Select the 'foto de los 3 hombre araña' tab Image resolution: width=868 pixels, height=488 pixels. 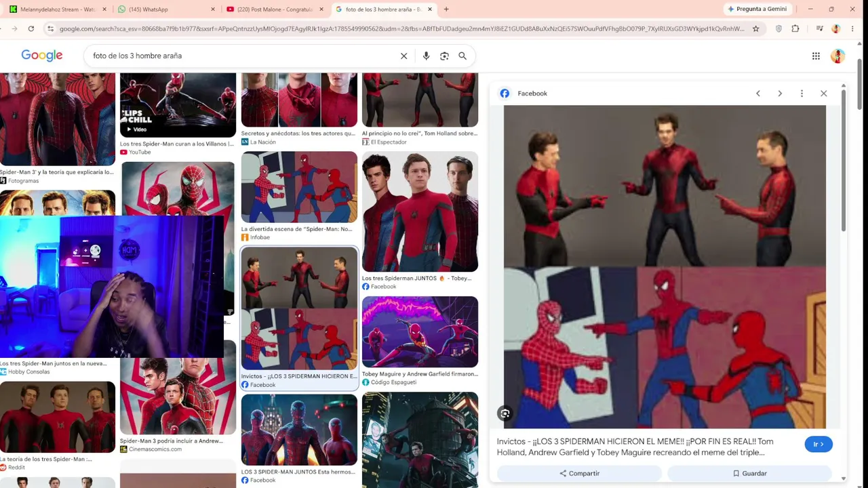point(383,9)
